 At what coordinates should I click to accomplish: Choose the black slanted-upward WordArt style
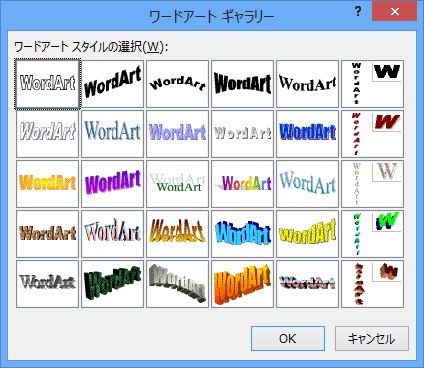(112, 84)
